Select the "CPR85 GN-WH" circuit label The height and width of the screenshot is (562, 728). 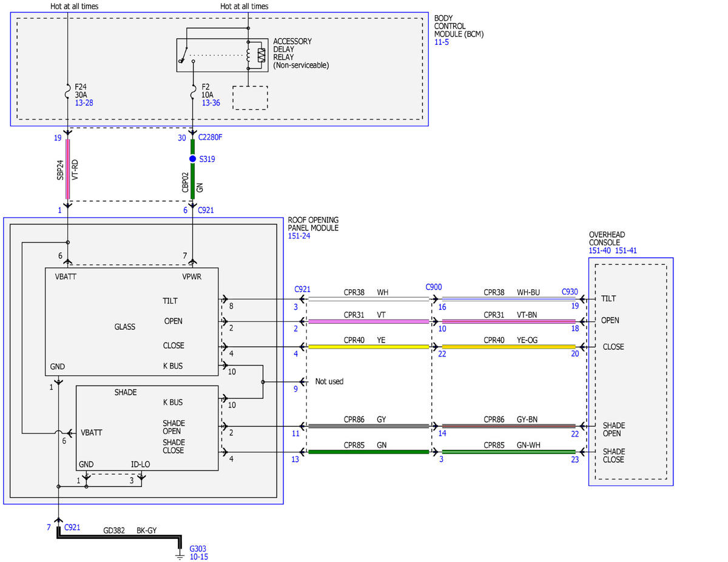coord(512,445)
